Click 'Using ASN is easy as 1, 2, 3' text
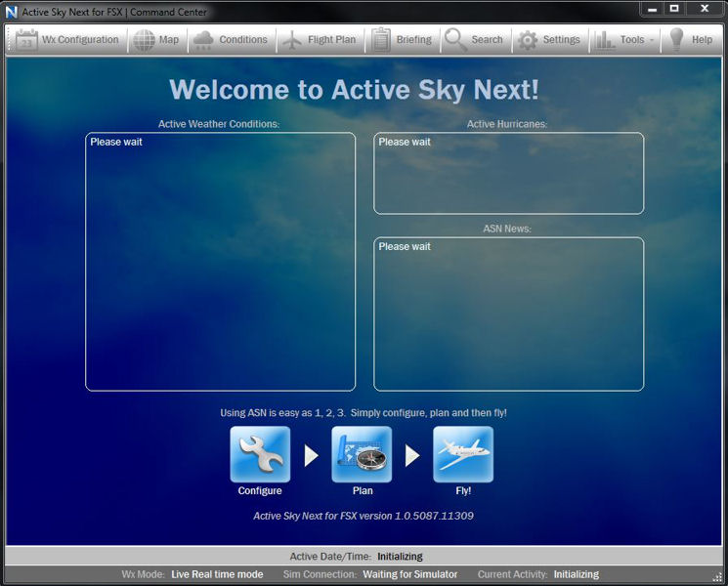The height and width of the screenshot is (586, 728). point(282,413)
